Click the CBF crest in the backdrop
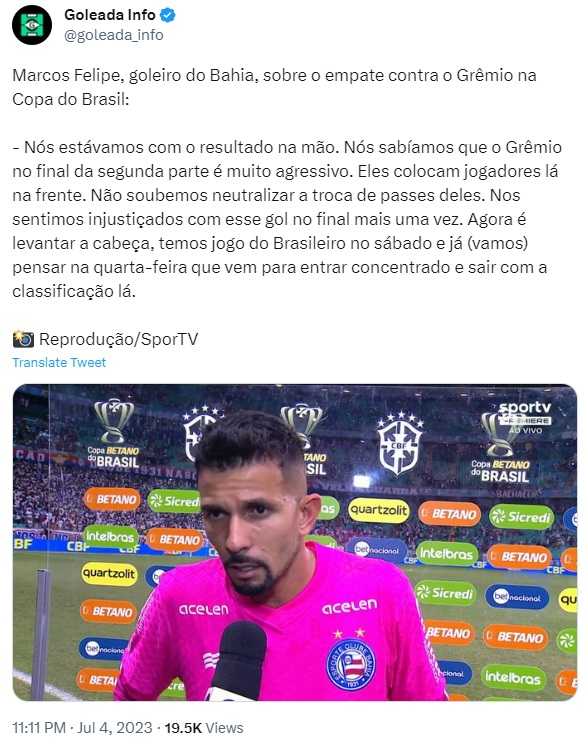 [400, 444]
